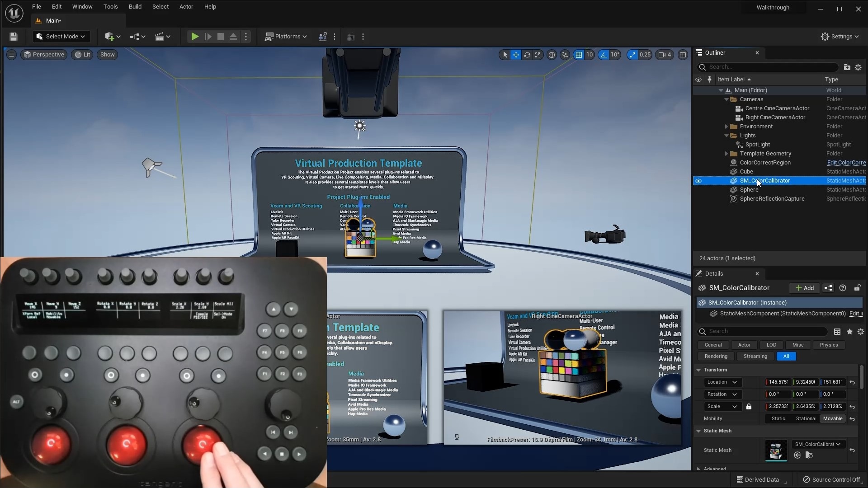Activate the translate (move) gizmo tool
This screenshot has width=868, height=488.
516,55
